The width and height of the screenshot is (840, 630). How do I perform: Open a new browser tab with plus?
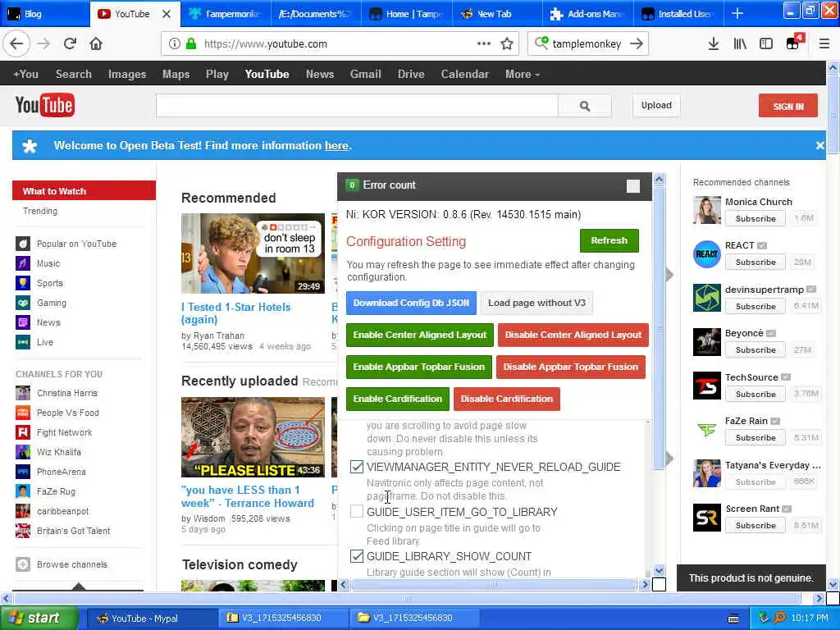point(737,13)
